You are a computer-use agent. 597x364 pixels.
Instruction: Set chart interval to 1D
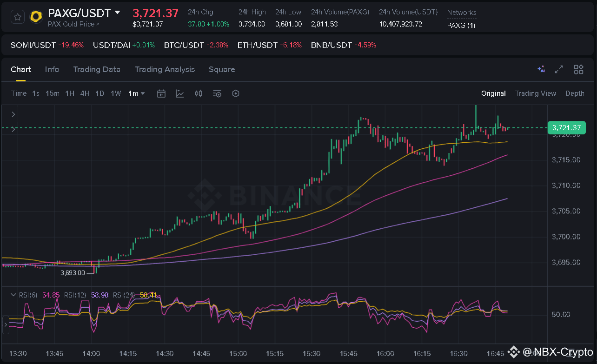pos(100,93)
